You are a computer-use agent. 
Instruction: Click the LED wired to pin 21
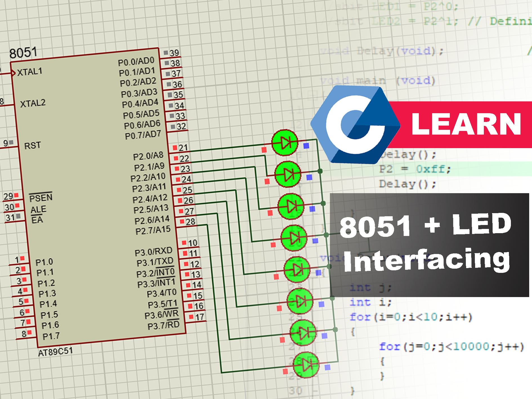click(285, 143)
